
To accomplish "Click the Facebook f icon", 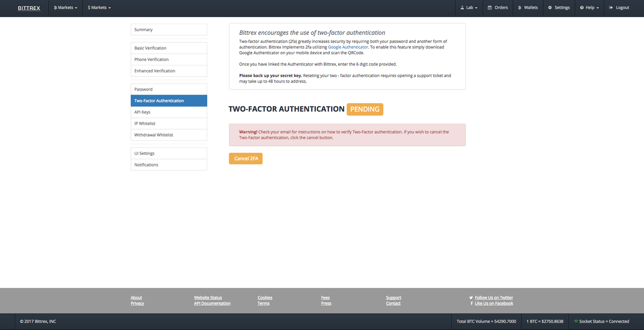I will coord(471,303).
